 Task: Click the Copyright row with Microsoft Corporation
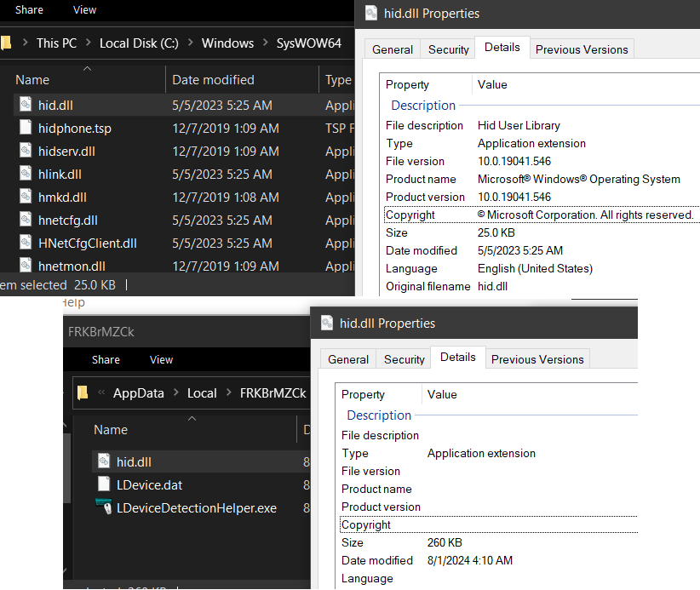(x=542, y=215)
